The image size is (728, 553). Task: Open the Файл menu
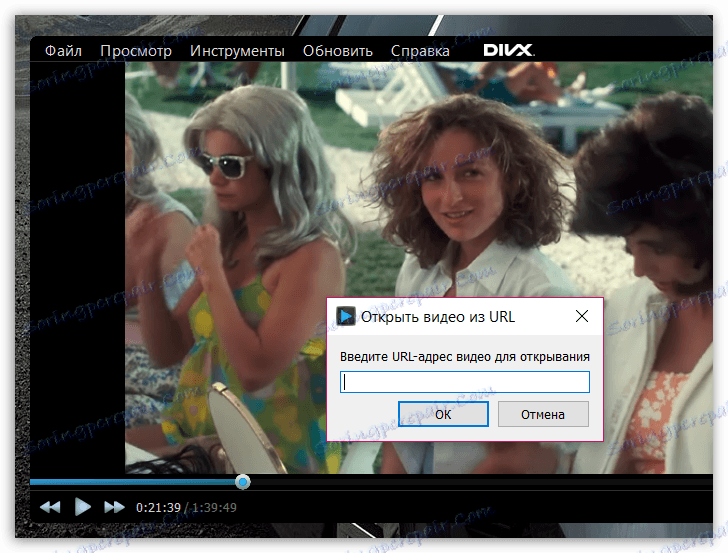tap(63, 51)
